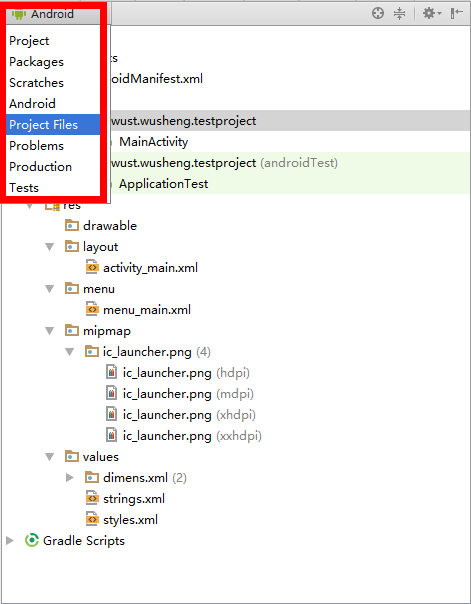Expand the dimens.xml (2) group arrow
The height and width of the screenshot is (604, 471).
pyautogui.click(x=70, y=478)
